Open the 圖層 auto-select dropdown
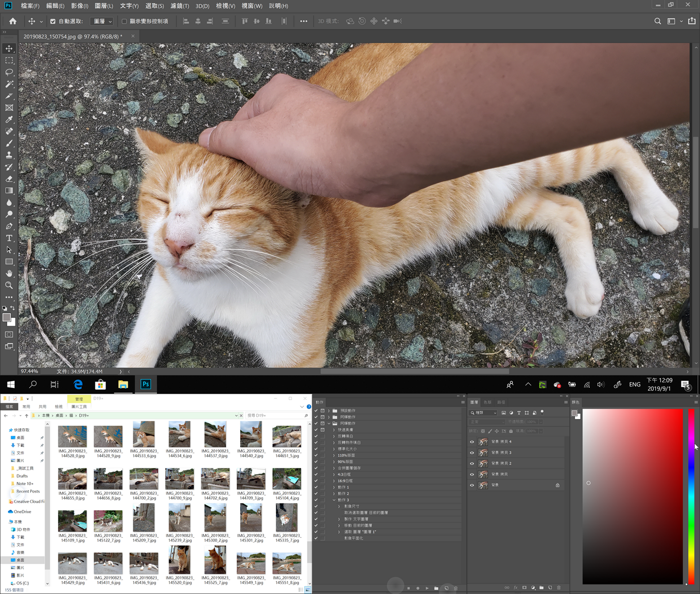The height and width of the screenshot is (594, 700). [x=103, y=21]
